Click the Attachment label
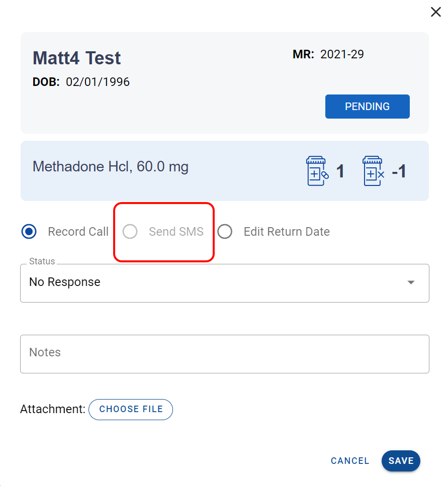Image resolution: width=448 pixels, height=486 pixels. point(52,409)
